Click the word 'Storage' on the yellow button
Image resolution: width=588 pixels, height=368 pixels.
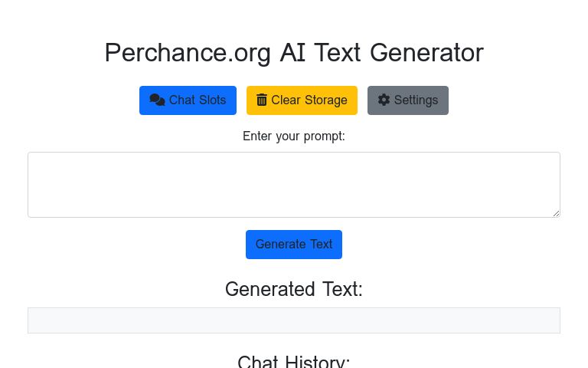pyautogui.click(x=326, y=100)
